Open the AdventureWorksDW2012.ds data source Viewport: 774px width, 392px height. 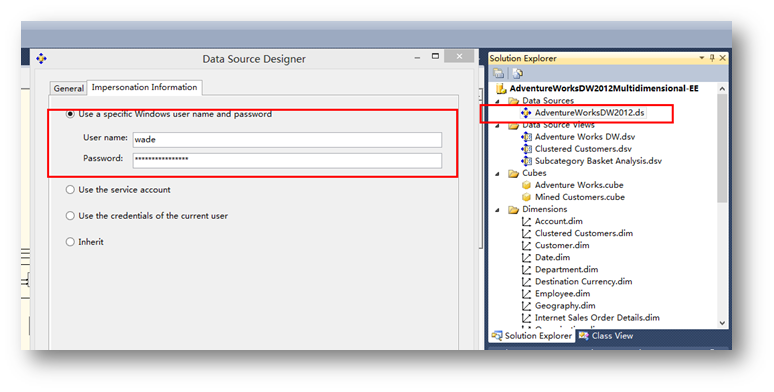click(x=589, y=113)
